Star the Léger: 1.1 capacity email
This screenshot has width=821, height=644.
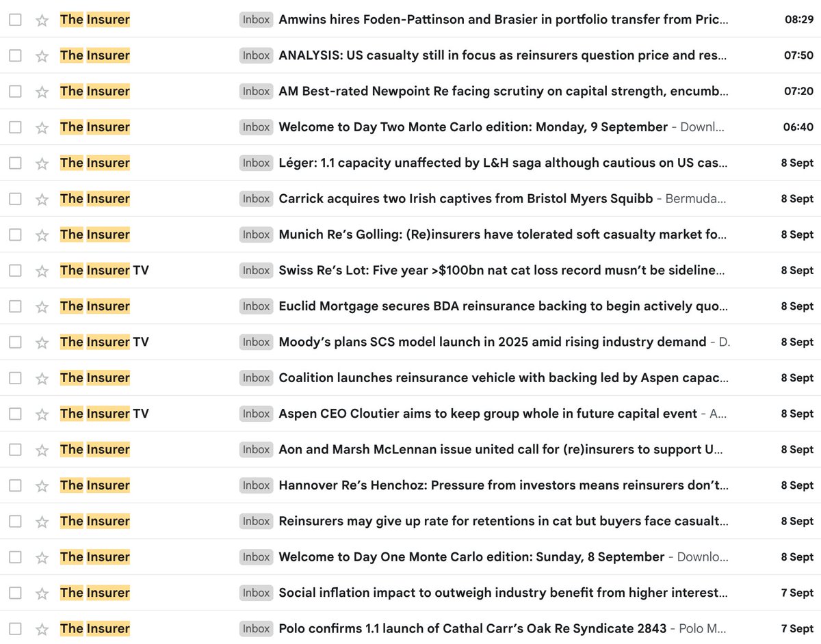42,163
